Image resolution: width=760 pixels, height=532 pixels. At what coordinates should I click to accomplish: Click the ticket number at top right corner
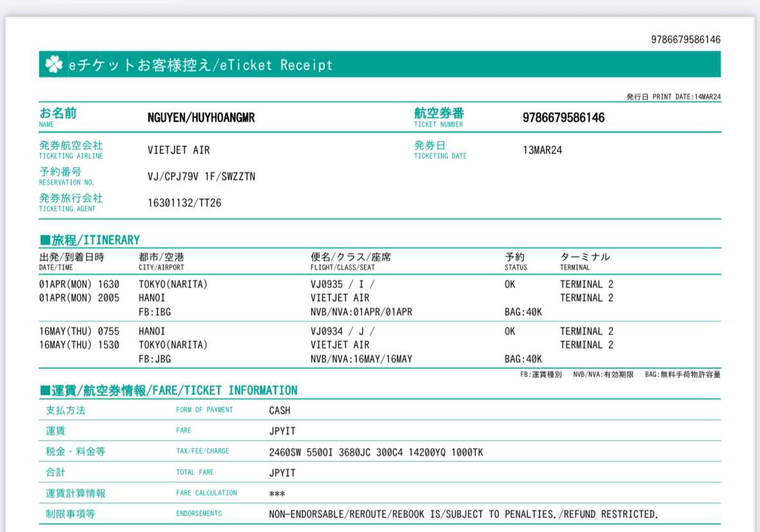(x=685, y=39)
